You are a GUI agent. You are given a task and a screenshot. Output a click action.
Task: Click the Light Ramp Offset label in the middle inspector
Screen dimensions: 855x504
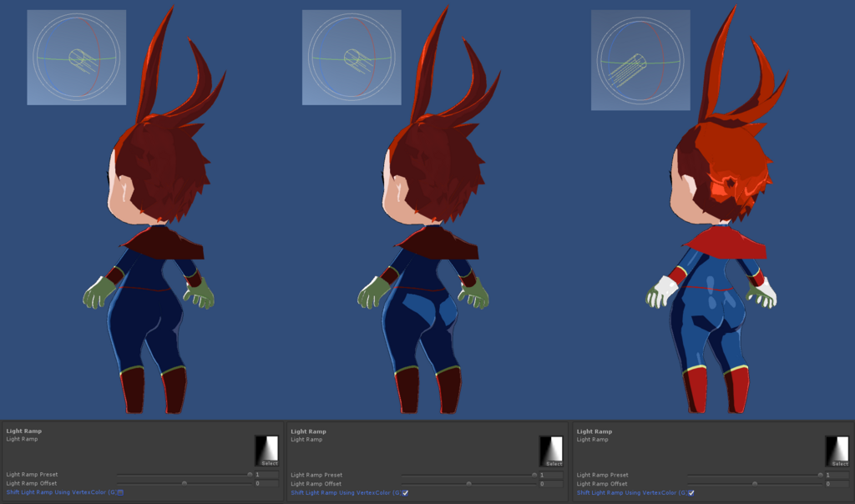(316, 484)
